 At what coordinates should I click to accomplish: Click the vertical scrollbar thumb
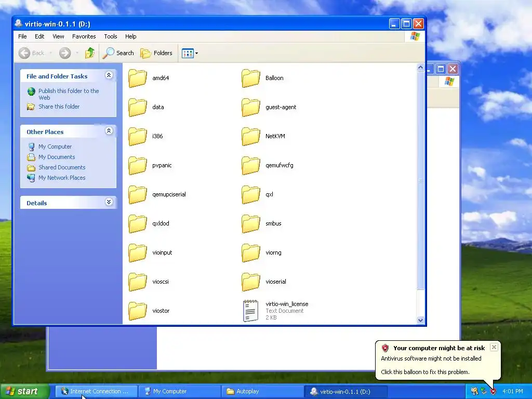(x=421, y=180)
